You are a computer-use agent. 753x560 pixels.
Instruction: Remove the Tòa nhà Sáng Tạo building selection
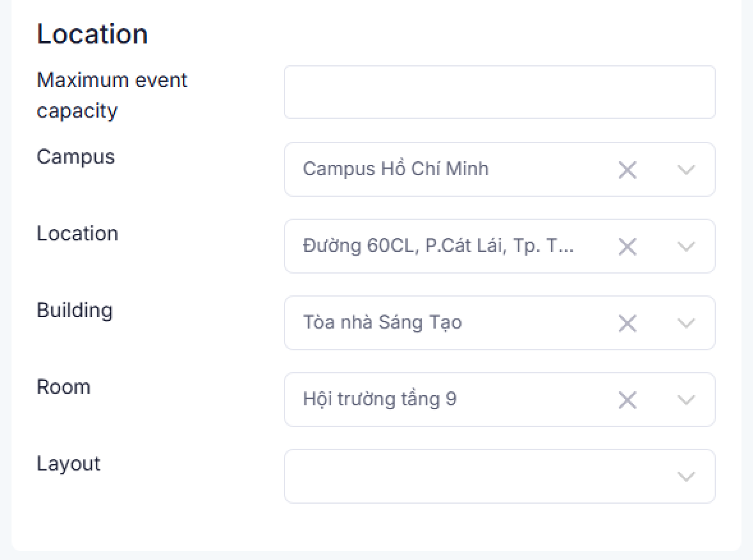click(627, 323)
